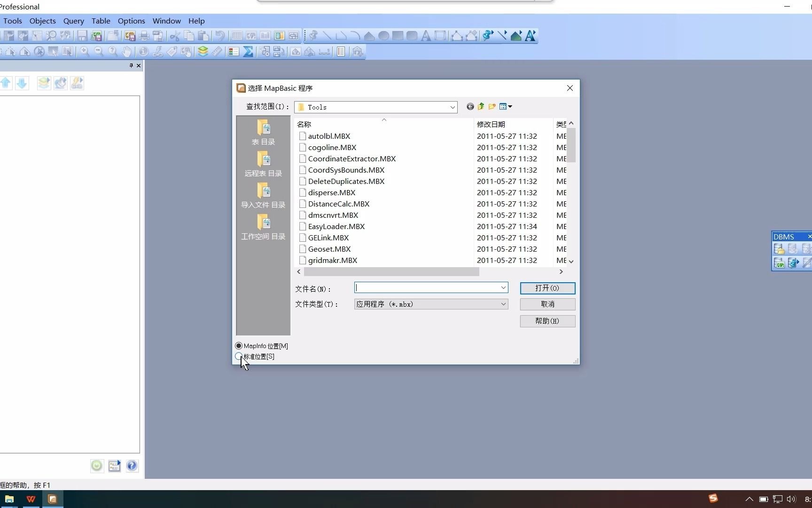Click the vertical scrollbar down arrow in file list

pyautogui.click(x=571, y=262)
